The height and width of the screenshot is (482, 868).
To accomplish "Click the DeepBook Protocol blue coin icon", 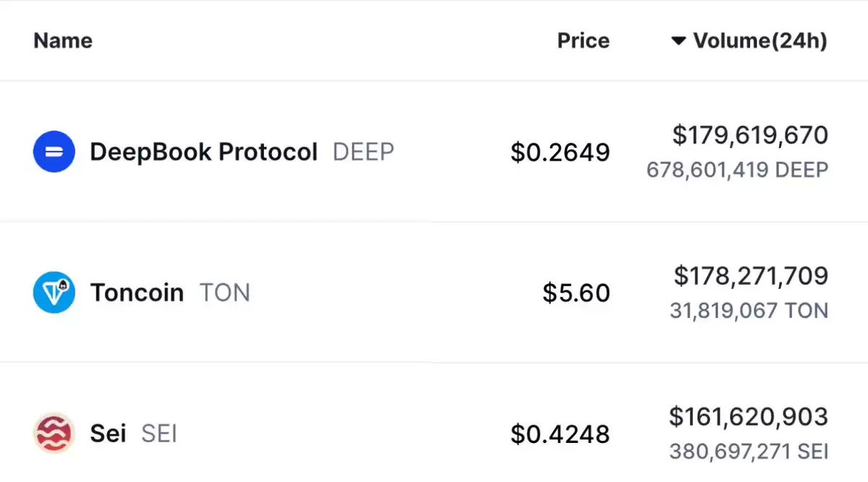I will pyautogui.click(x=54, y=152).
